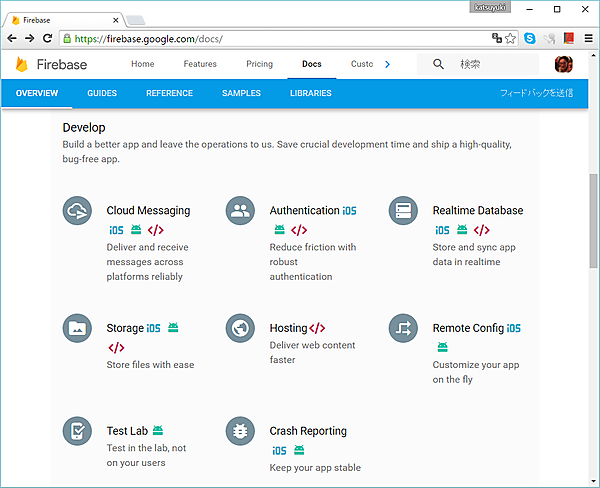Click the Realtime Database round icon
This screenshot has width=600, height=488.
tap(403, 211)
